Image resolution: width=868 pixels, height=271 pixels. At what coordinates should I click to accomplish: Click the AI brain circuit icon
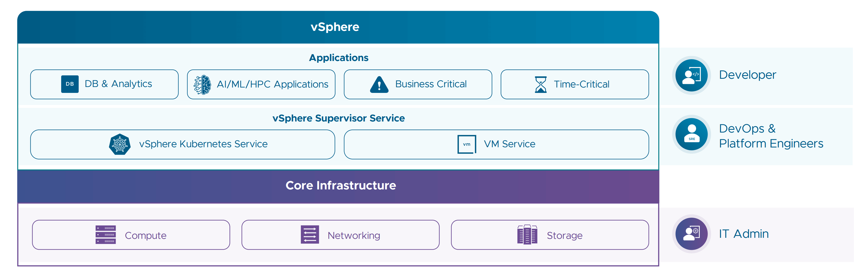point(202,85)
